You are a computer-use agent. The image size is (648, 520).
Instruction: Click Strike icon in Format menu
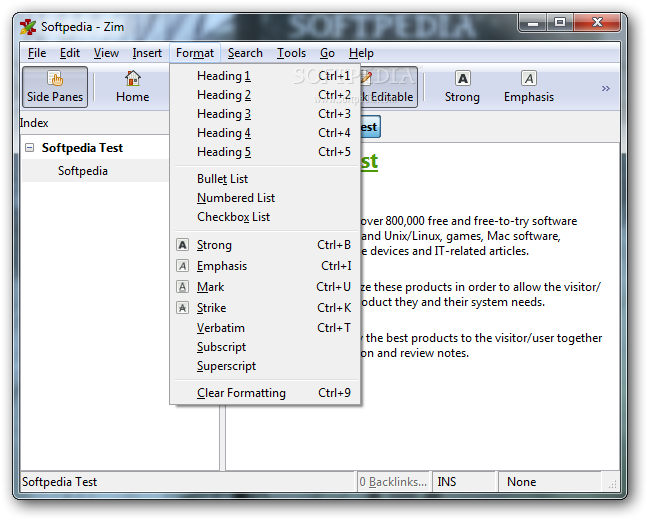pyautogui.click(x=182, y=308)
